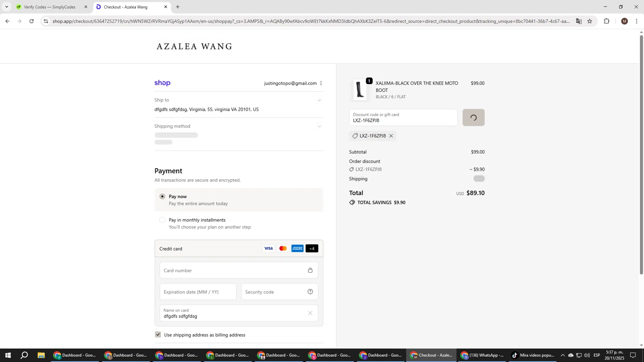The width and height of the screenshot is (644, 362).
Task: Show the additional +4 card brands
Action: coord(312,249)
